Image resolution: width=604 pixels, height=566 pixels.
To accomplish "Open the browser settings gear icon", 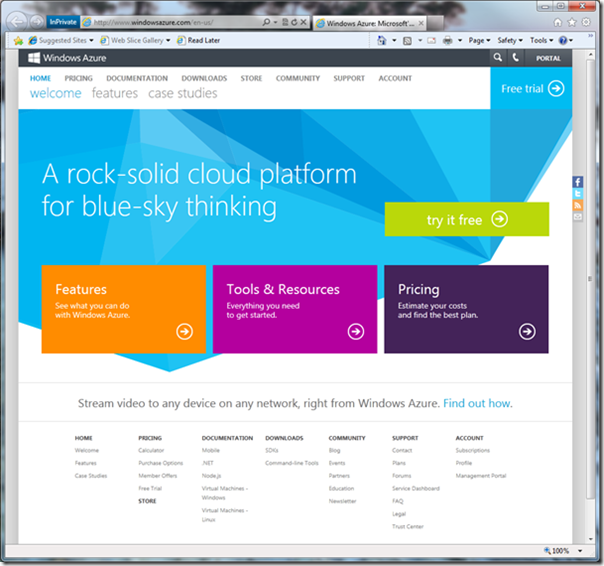I will point(586,22).
